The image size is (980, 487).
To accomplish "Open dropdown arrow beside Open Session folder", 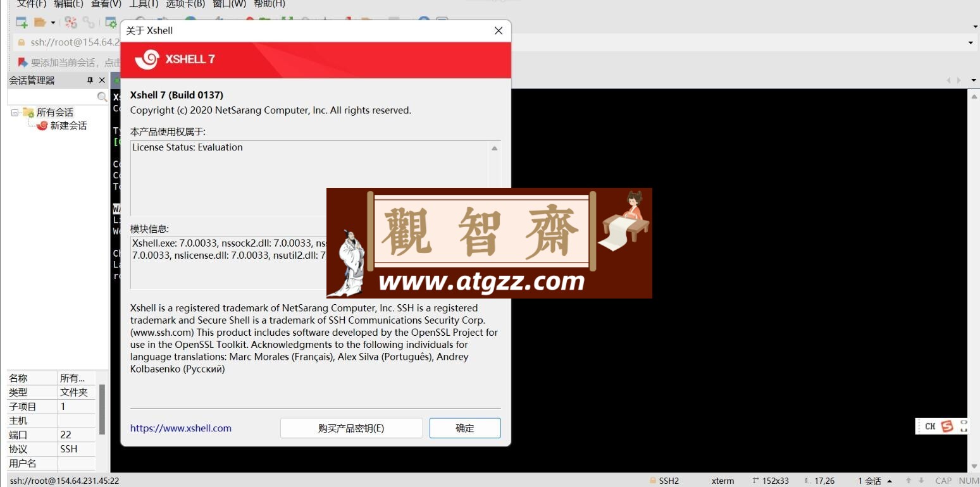I will click(53, 23).
